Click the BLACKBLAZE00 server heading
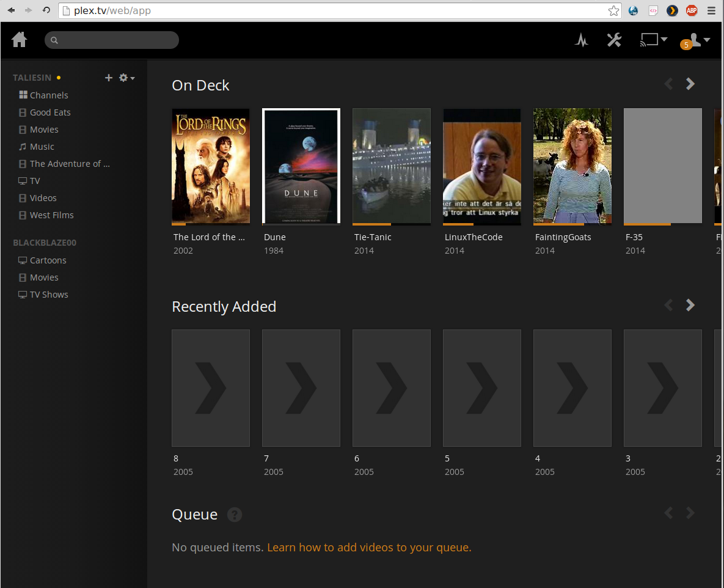 pos(45,243)
